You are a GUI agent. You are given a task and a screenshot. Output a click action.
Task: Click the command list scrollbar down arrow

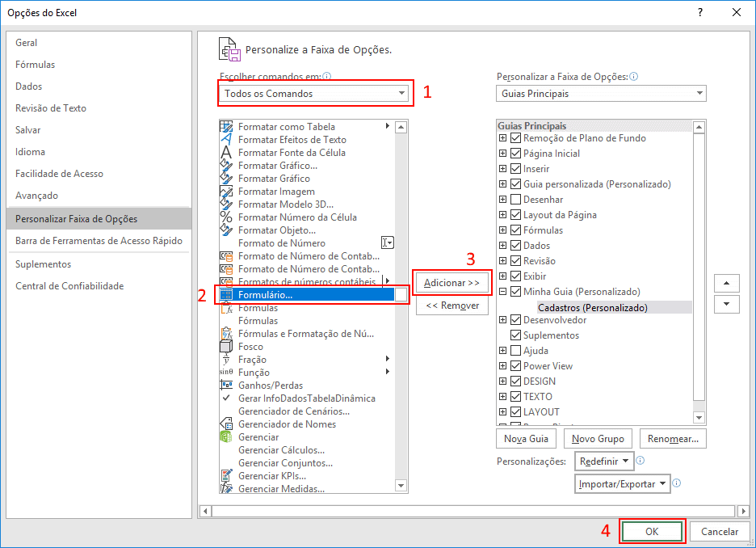tap(401, 485)
